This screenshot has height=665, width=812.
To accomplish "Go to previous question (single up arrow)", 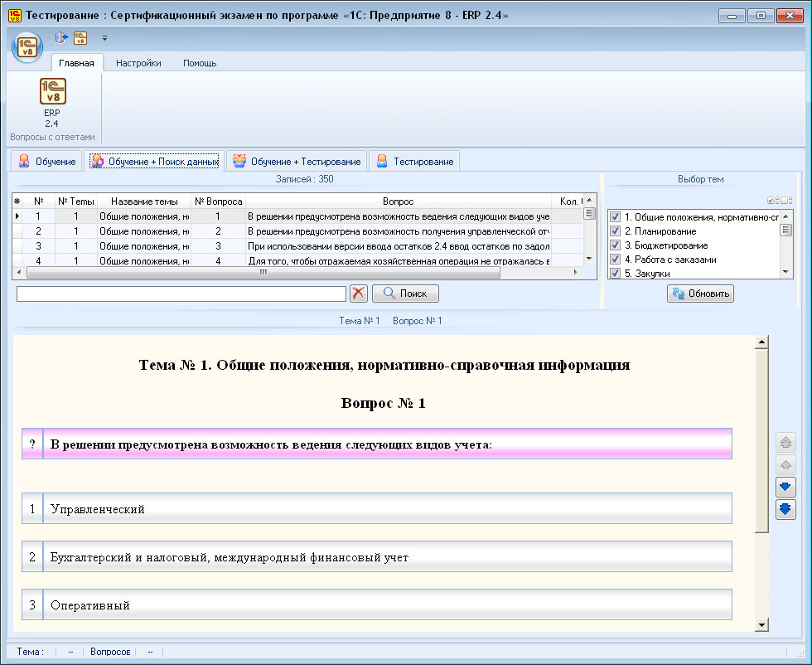I will coord(785,465).
